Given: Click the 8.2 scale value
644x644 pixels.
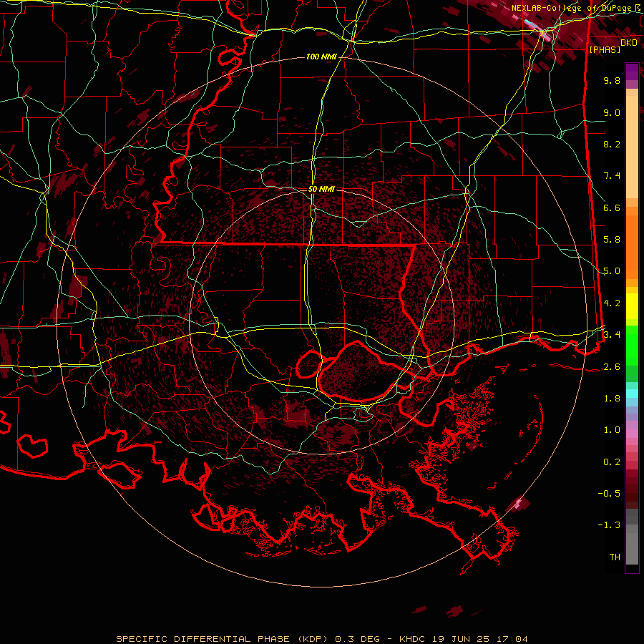Looking at the screenshot, I should point(612,144).
